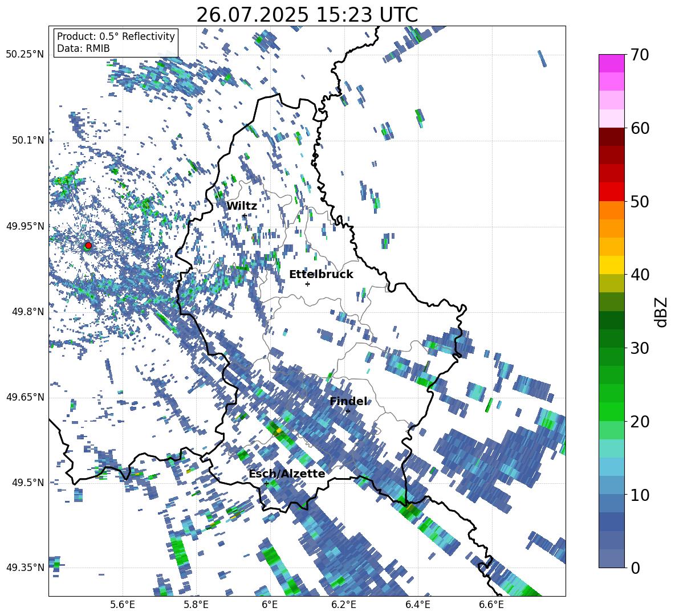Click the Findel city label
Image resolution: width=675 pixels, height=616 pixels.
pos(348,401)
